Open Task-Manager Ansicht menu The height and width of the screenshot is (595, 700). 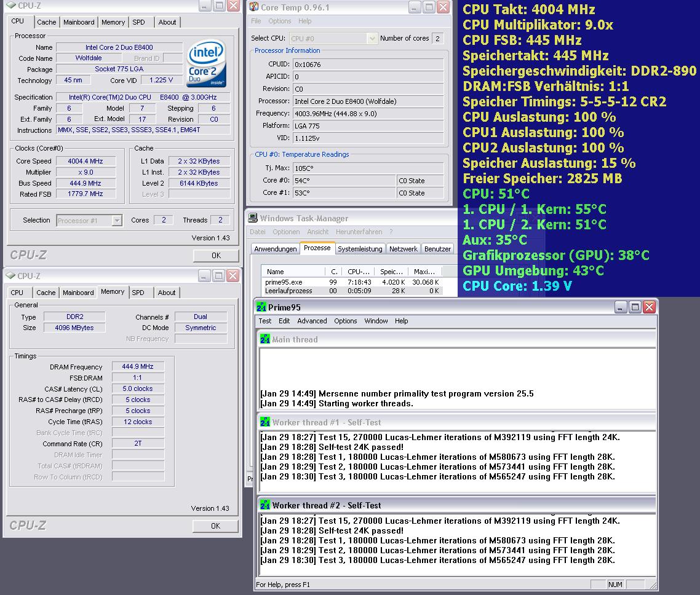tap(317, 232)
